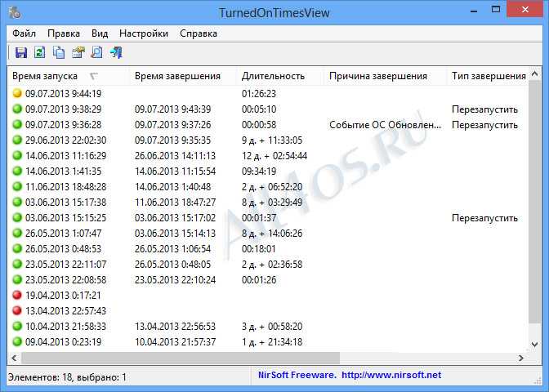Image resolution: width=549 pixels, height=392 pixels.
Task: Click the vertical scrollbar down arrow
Action: (x=534, y=345)
